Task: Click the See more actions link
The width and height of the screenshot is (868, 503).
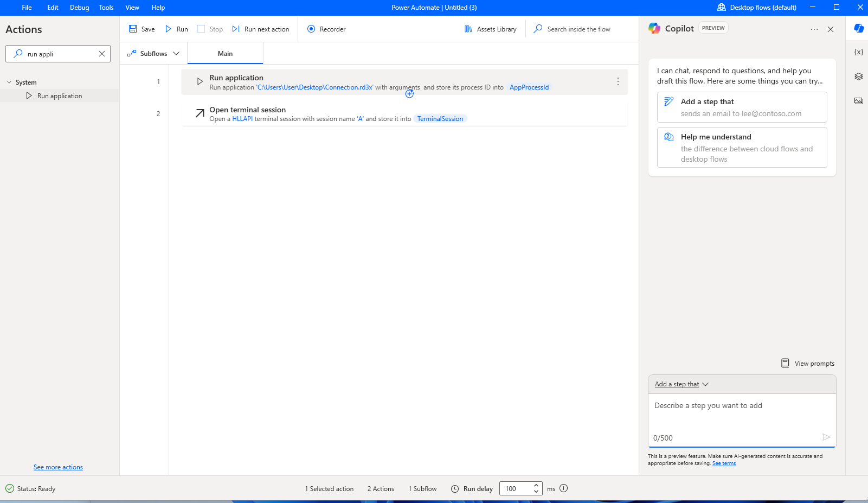Action: [x=58, y=467]
